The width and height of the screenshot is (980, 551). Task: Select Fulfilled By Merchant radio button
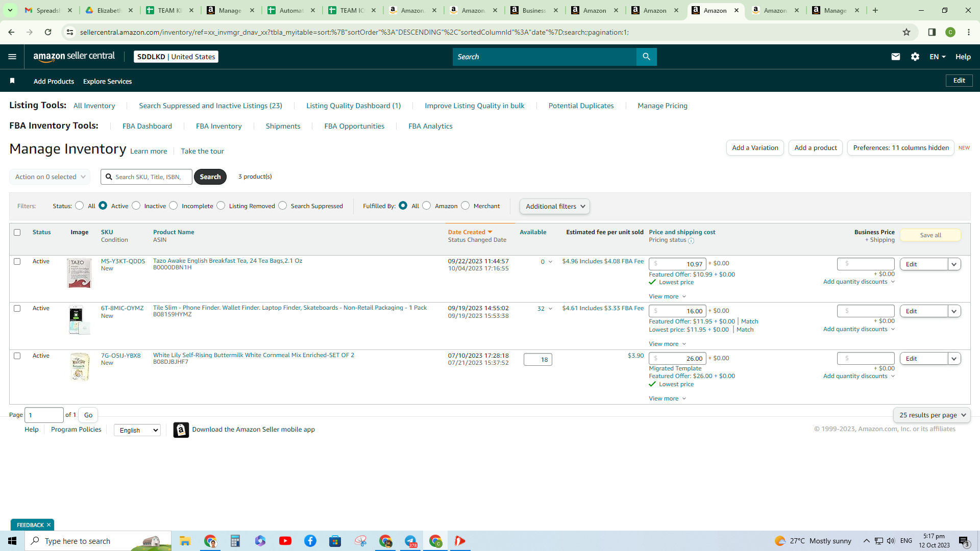[465, 206]
